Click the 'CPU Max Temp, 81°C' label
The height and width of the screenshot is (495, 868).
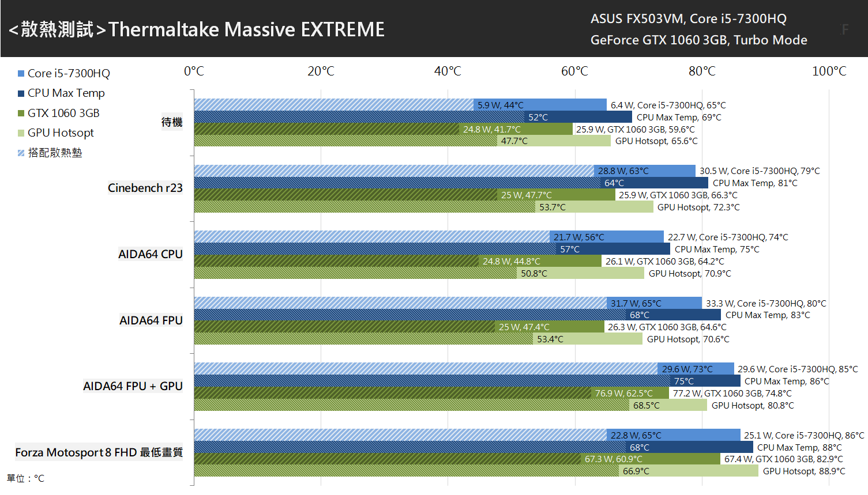pos(755,183)
